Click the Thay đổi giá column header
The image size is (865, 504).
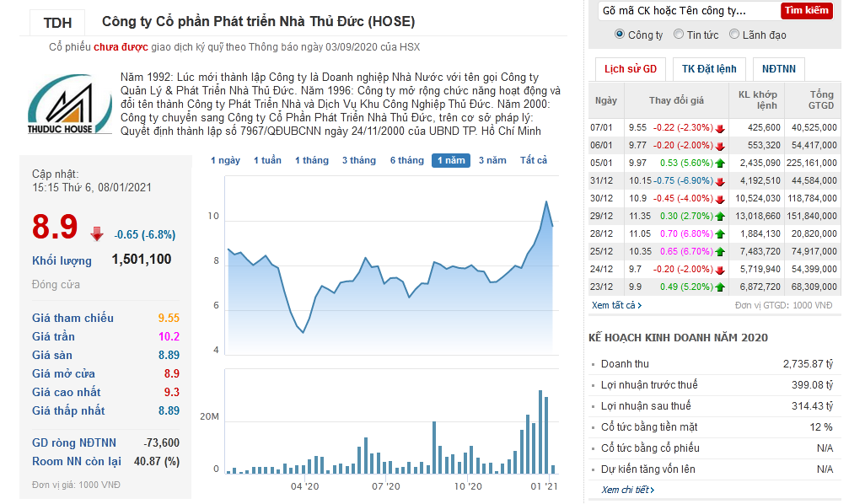(x=676, y=100)
